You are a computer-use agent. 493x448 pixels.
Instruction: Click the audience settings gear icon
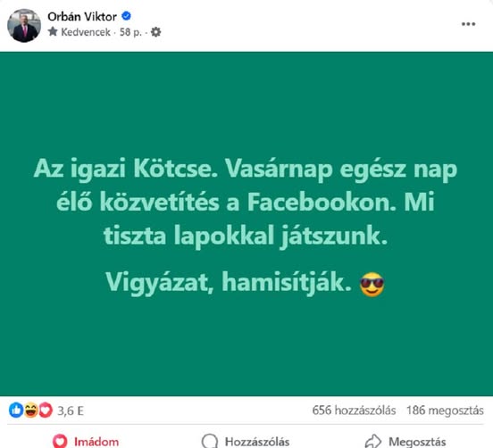point(155,32)
